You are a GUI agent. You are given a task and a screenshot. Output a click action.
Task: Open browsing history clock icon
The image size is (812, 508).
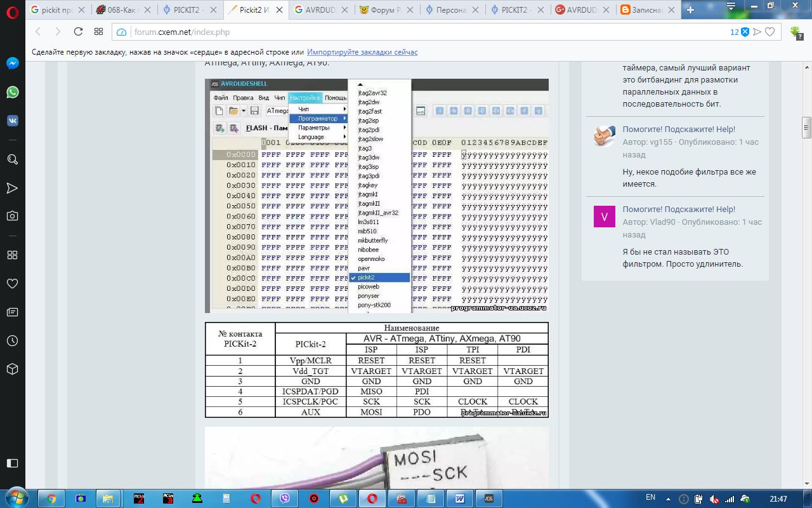tap(12, 341)
